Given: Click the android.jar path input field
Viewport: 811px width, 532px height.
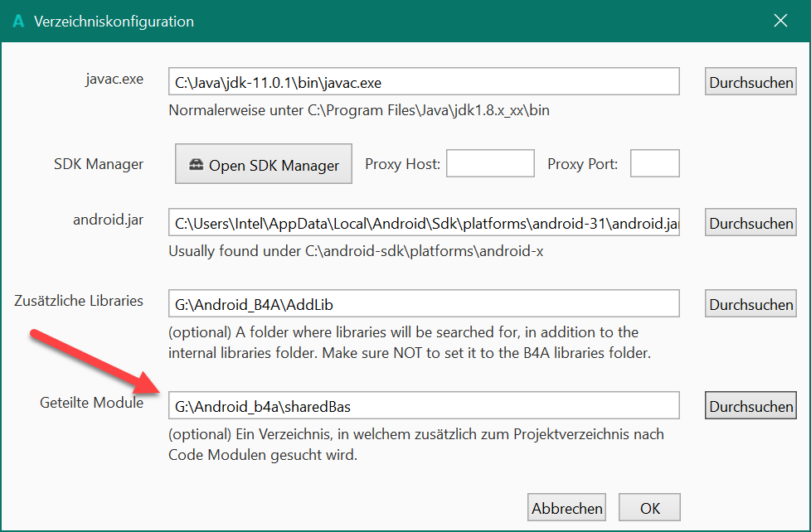Looking at the screenshot, I should 424,223.
